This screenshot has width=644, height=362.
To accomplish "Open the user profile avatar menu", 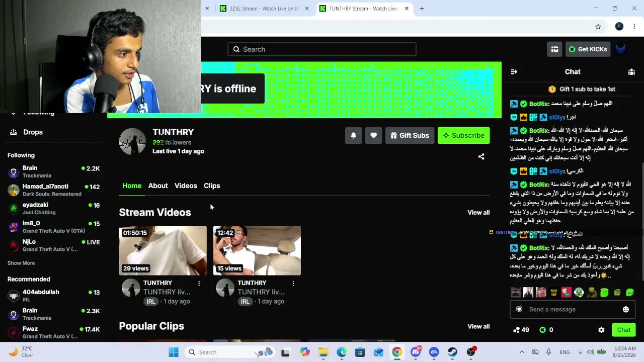I will (621, 49).
